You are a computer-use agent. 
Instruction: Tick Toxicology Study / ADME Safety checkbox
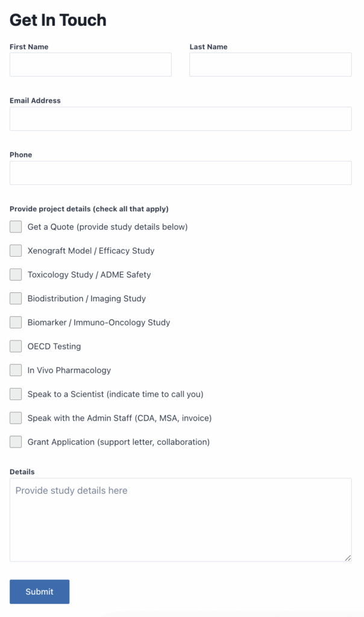[16, 275]
